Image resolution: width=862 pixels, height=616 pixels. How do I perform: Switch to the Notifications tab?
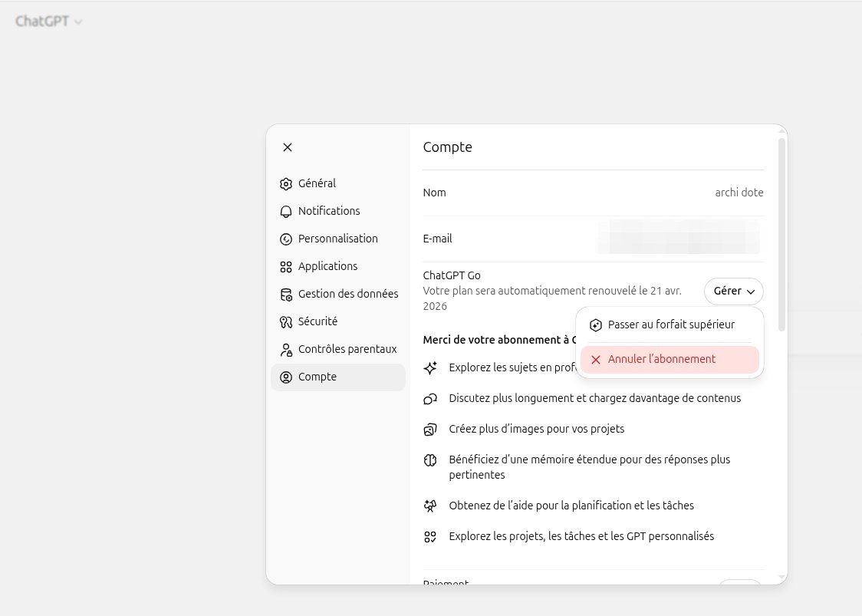click(338, 211)
